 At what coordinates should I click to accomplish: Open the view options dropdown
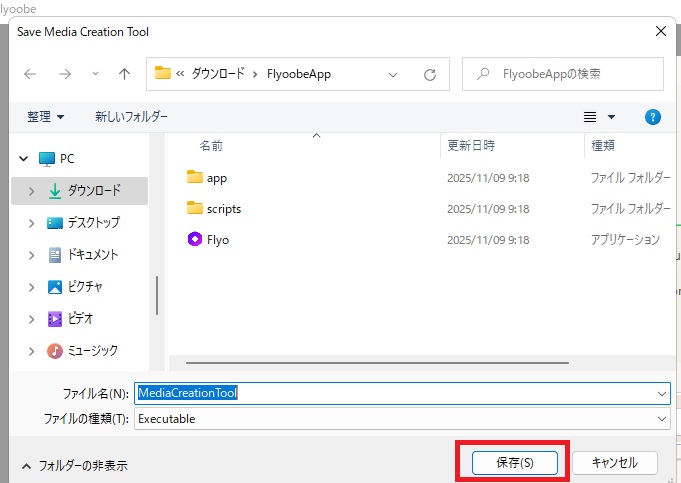(x=611, y=117)
